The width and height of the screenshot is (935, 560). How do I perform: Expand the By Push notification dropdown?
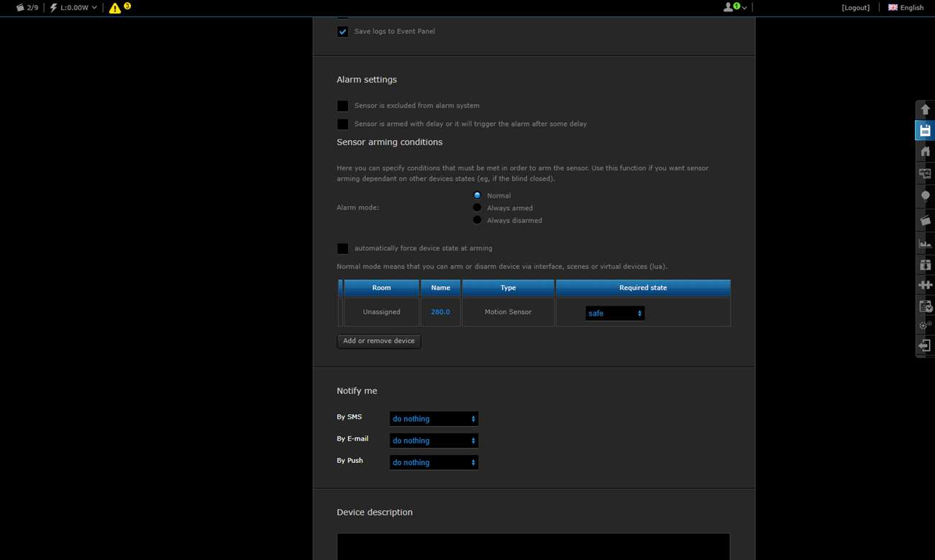[434, 462]
